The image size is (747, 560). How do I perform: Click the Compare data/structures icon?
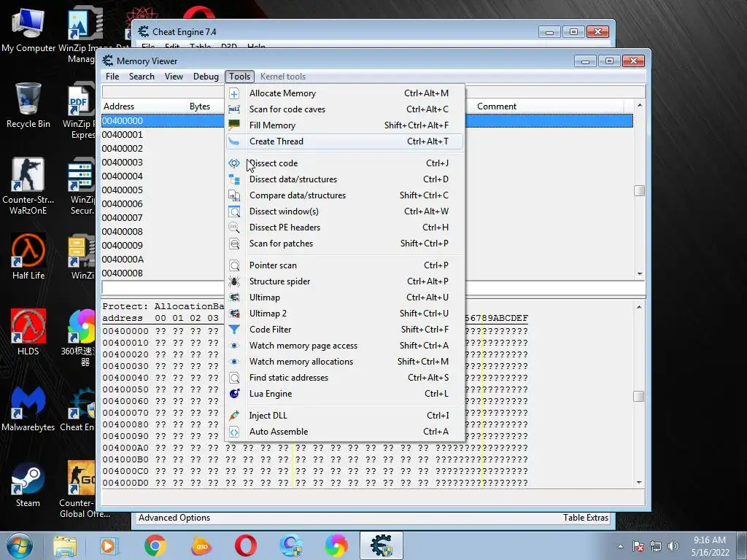tap(234, 195)
